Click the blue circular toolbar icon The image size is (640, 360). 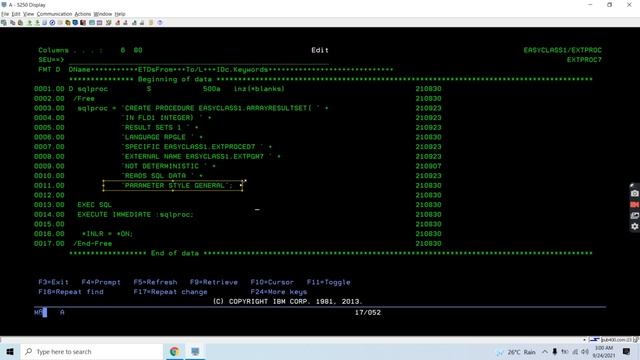coord(52,23)
